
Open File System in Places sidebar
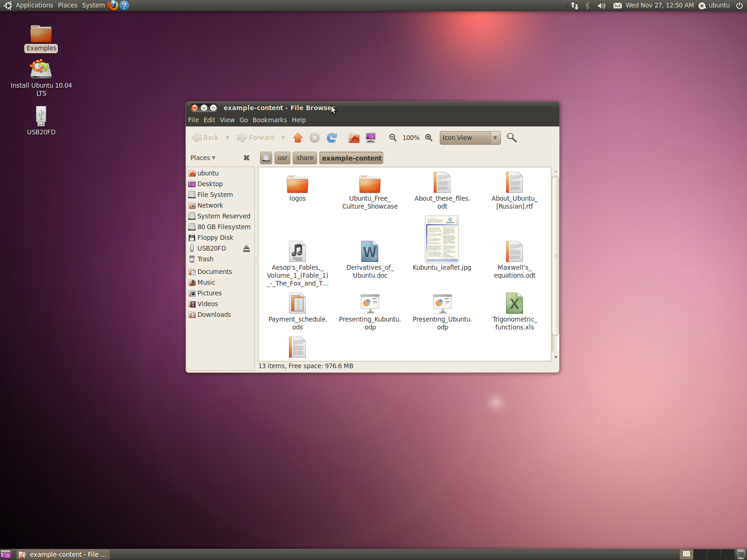220,195
